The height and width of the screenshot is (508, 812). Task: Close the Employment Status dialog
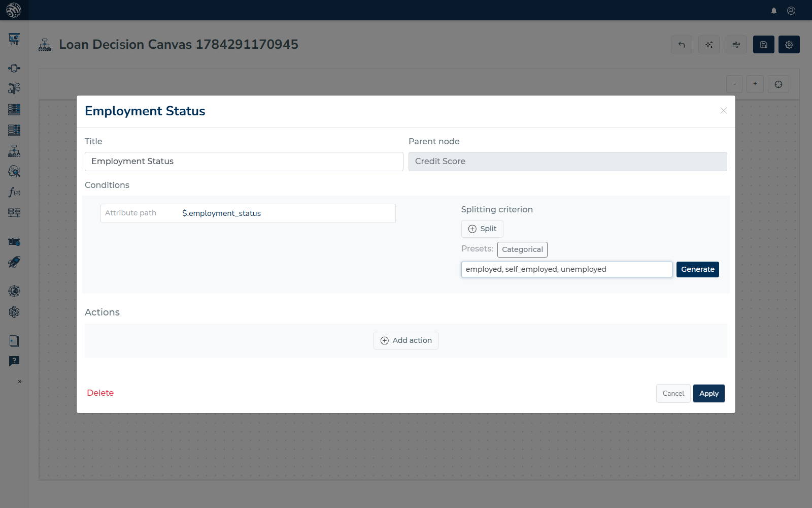click(x=724, y=111)
